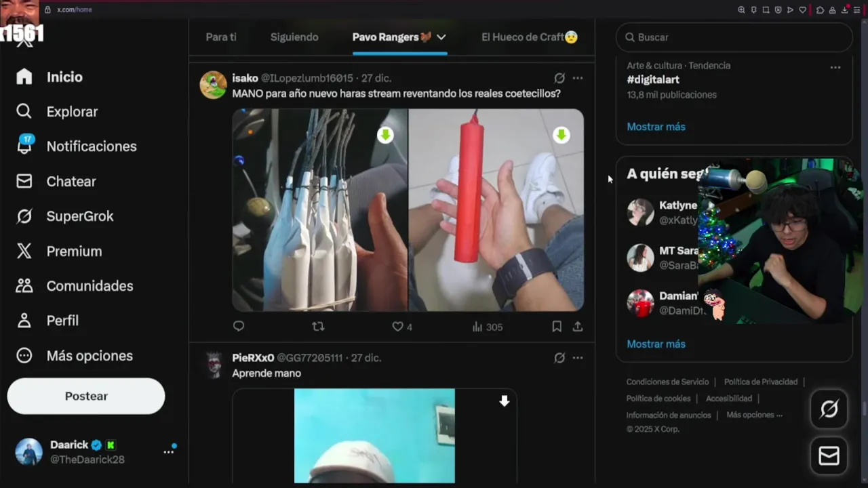The image size is (868, 488).
Task: Click Mostrar más under trends
Action: 656,127
